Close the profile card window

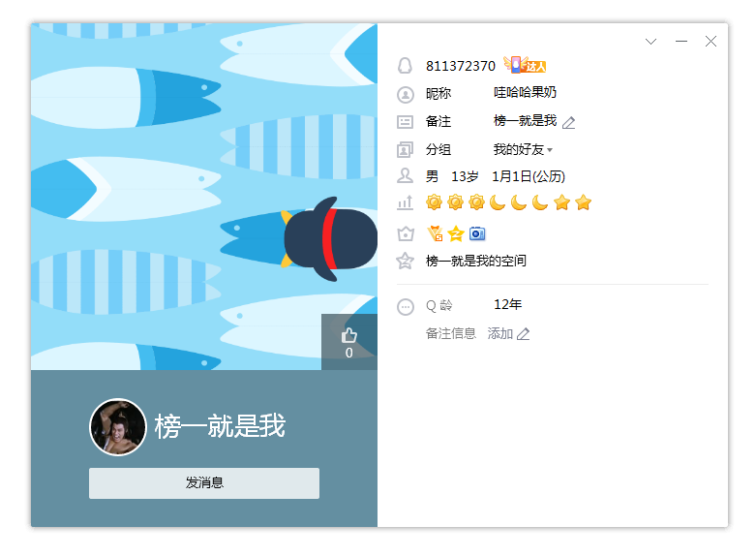[711, 42]
